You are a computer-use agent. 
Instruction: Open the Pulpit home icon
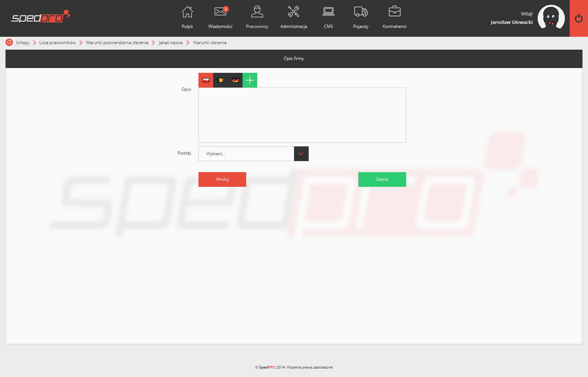[187, 12]
